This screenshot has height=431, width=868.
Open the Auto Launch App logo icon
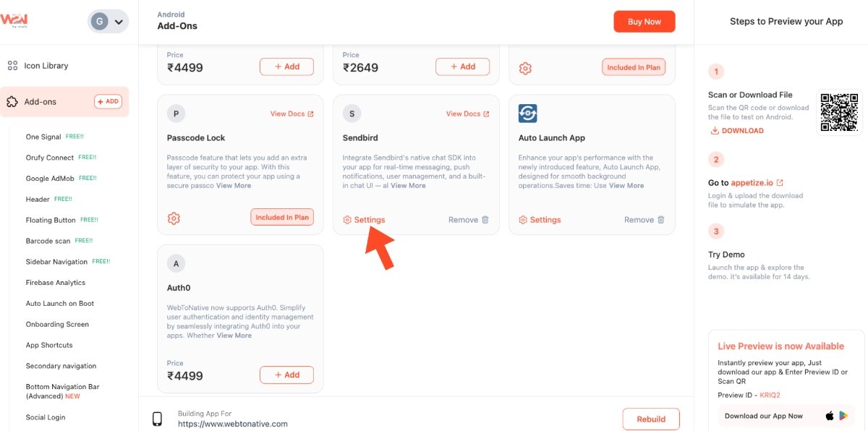[528, 114]
